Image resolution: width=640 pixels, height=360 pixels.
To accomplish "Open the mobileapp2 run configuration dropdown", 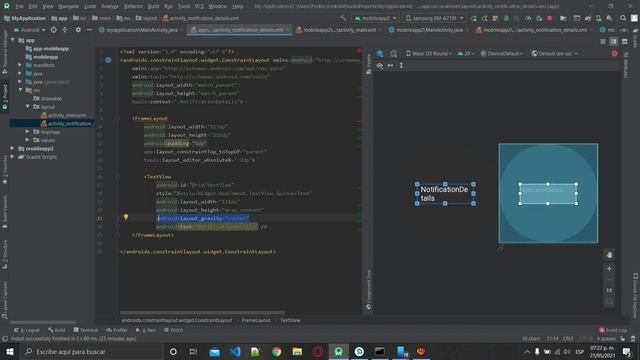I will (x=375, y=18).
